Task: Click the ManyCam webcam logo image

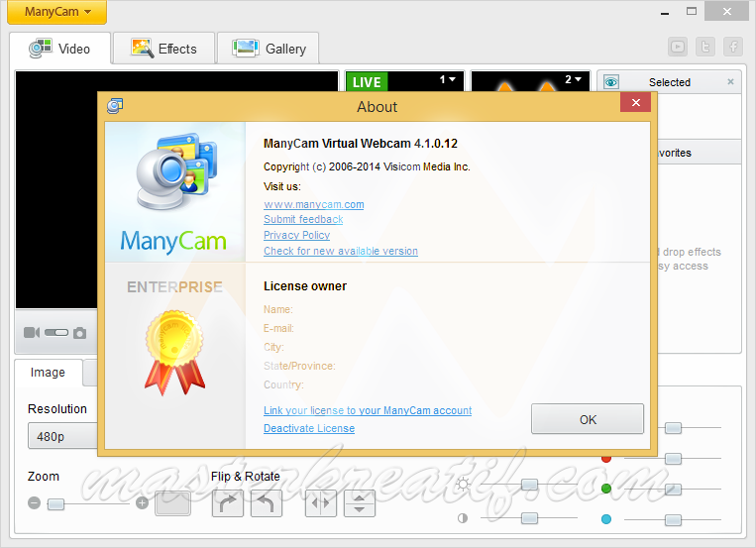Action: pos(176,171)
